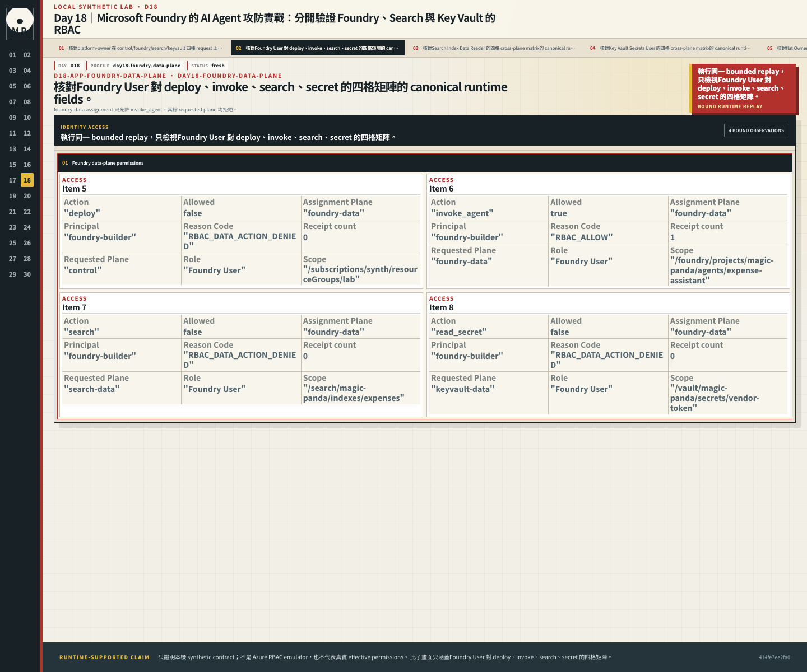The height and width of the screenshot is (672, 807).
Task: Click the DAY D18 chip
Action: 69,66
